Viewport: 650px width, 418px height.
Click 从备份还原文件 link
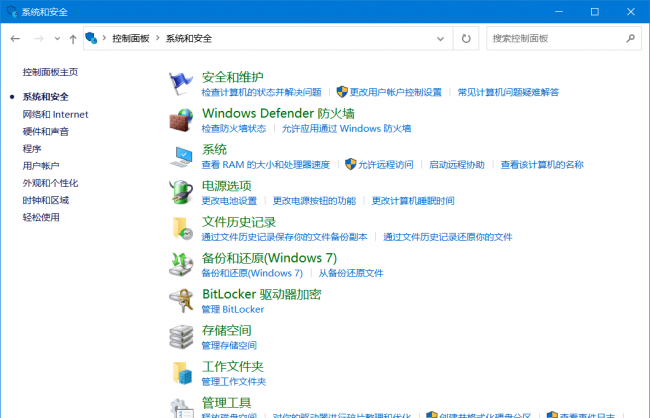[351, 273]
